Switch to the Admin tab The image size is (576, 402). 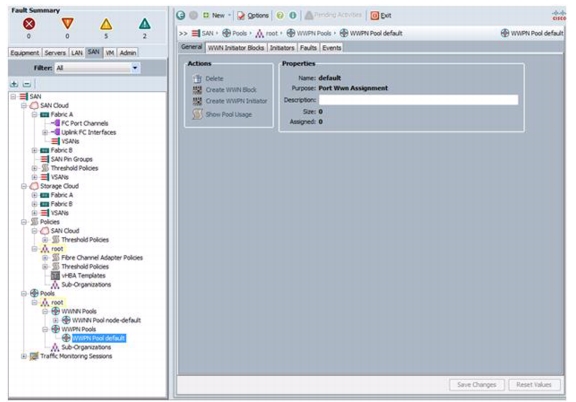point(128,53)
